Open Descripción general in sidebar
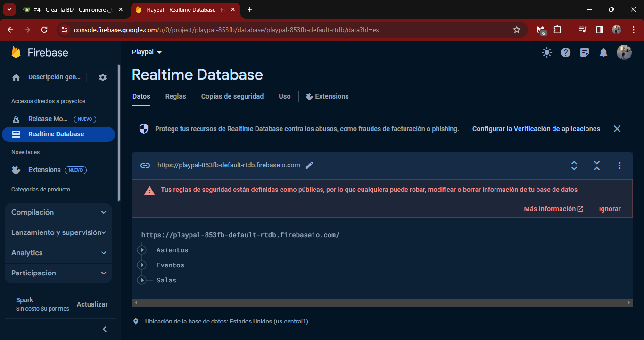 (54, 77)
